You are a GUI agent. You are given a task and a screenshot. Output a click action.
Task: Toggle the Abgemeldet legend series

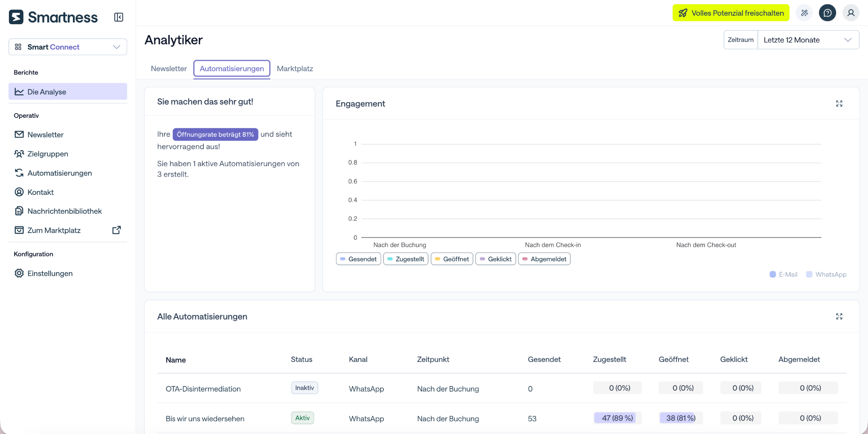pos(544,259)
